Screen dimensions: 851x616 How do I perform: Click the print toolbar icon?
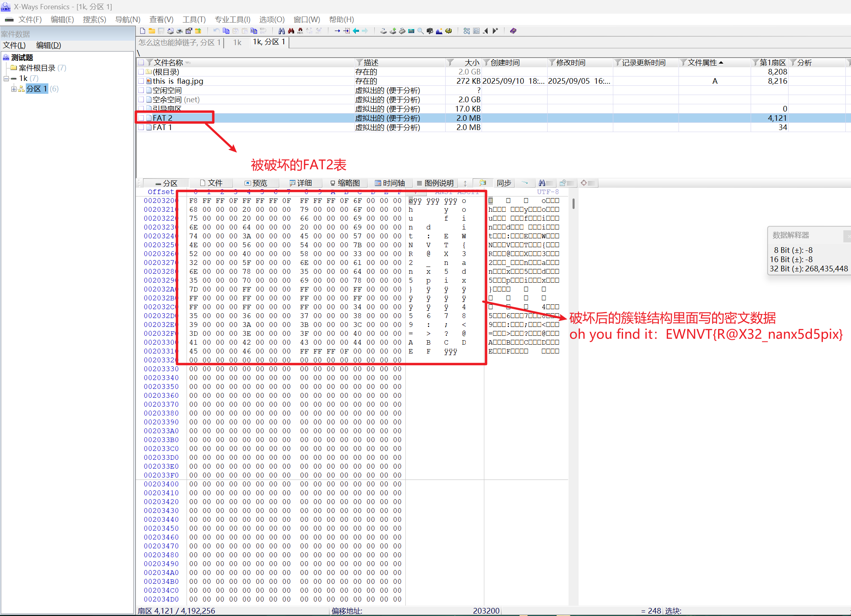pyautogui.click(x=180, y=31)
